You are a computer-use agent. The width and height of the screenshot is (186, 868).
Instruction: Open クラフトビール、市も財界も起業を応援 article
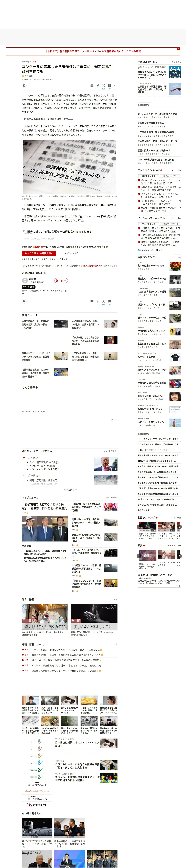point(77,766)
